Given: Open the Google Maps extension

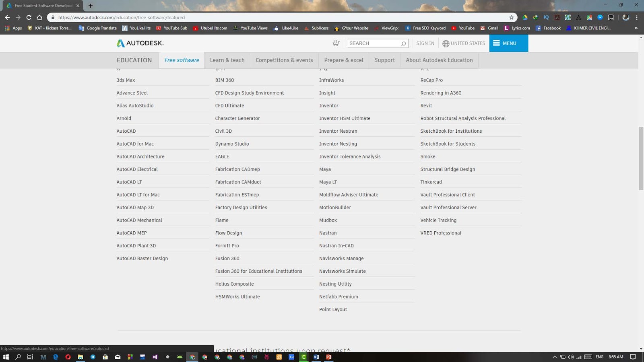Looking at the screenshot, I should 589,17.
